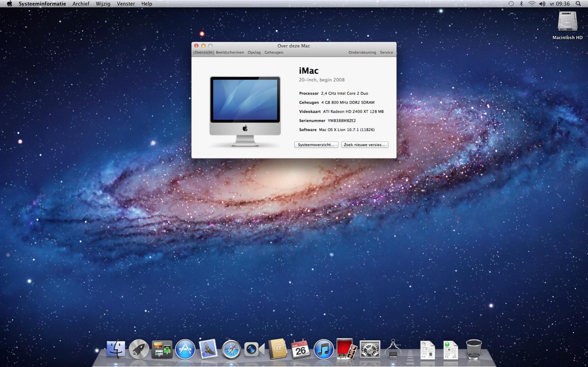The width and height of the screenshot is (588, 367).
Task: Click the iMac picture in Over deze Mac
Action: click(245, 111)
